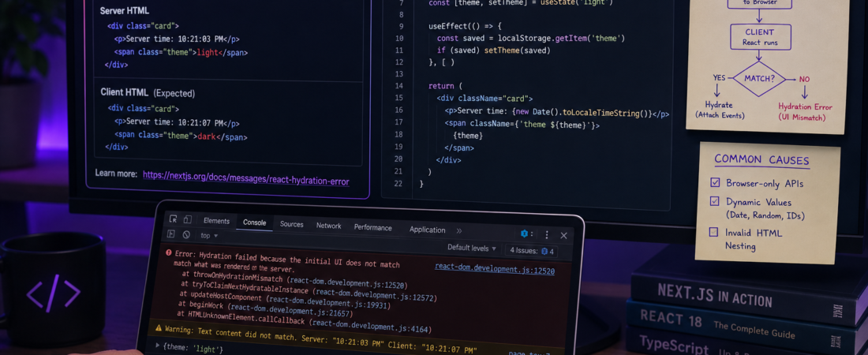Click Server time: 10:21:07 PM line
This screenshot has width=868, height=355.
[x=177, y=122]
